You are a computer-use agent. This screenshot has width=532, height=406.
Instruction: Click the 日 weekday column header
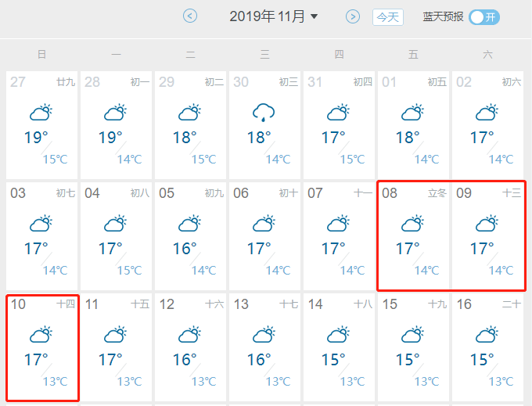41,54
